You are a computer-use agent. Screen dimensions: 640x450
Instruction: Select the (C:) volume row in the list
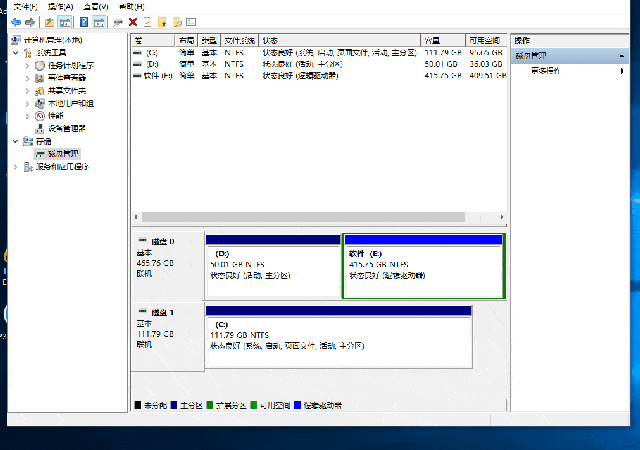(319, 53)
